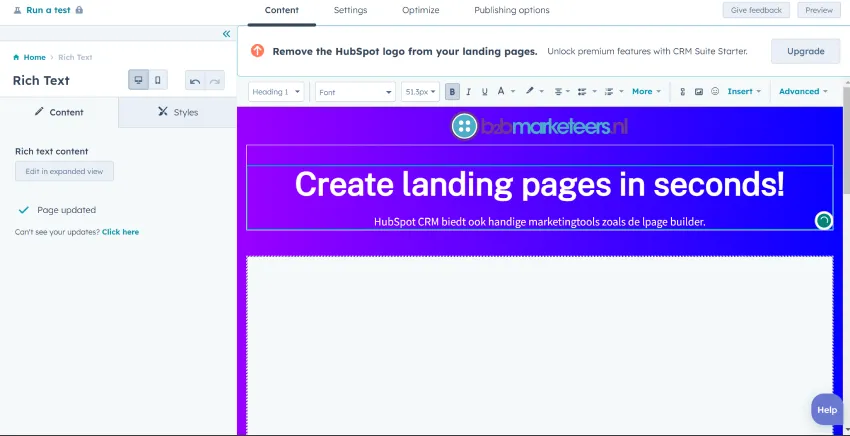Screen dimensions: 850x436
Task: Click the Preview button
Action: click(819, 10)
